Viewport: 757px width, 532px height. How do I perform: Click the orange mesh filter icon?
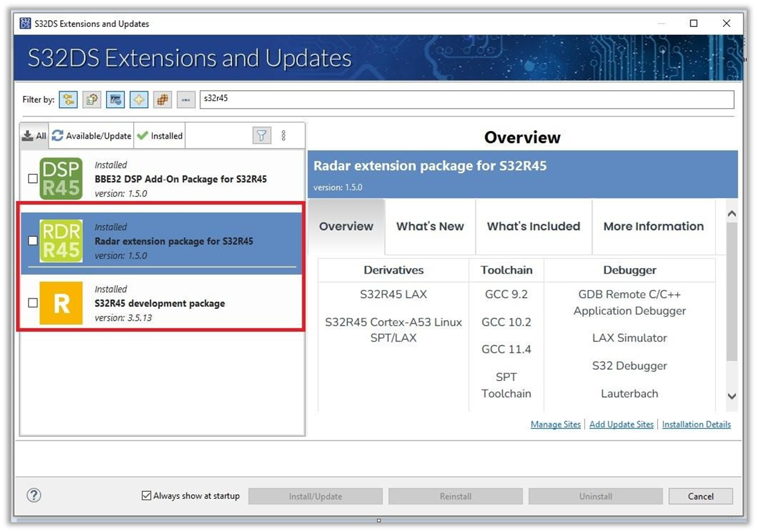click(162, 99)
